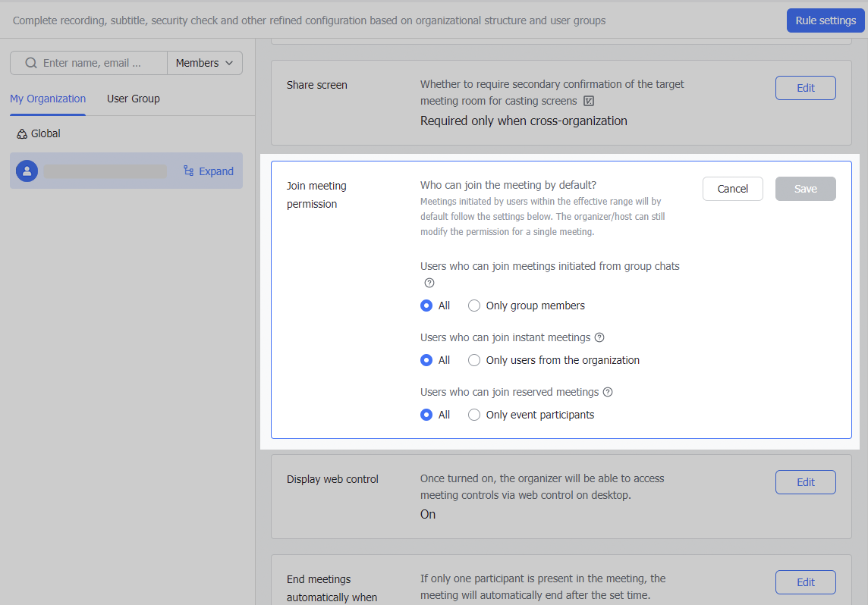
Task: Edit the Display web control setting
Action: coord(806,482)
